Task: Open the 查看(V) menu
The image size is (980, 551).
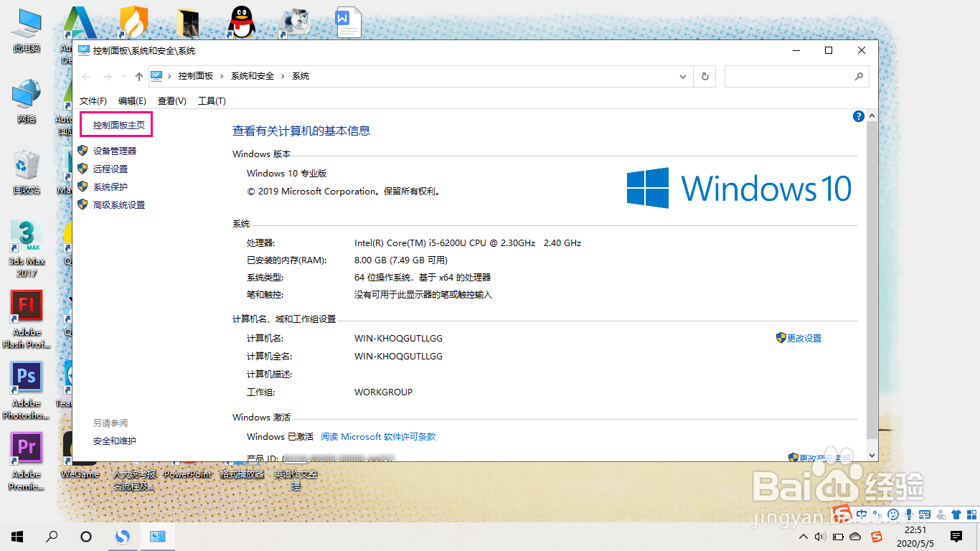Action: (172, 101)
